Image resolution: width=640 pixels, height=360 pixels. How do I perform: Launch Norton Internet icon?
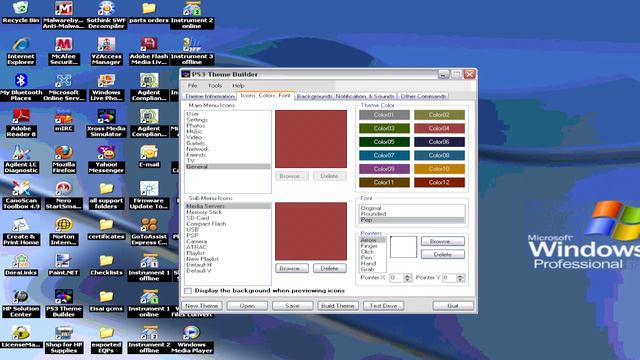63,231
